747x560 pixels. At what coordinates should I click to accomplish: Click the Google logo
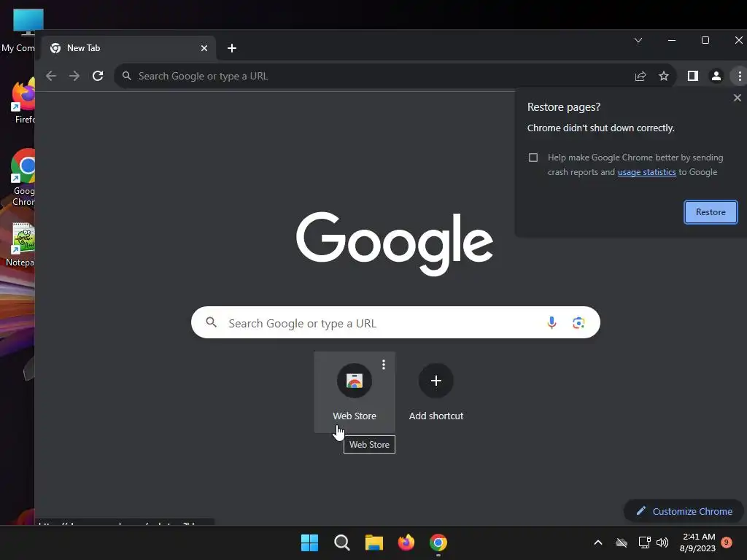click(395, 243)
